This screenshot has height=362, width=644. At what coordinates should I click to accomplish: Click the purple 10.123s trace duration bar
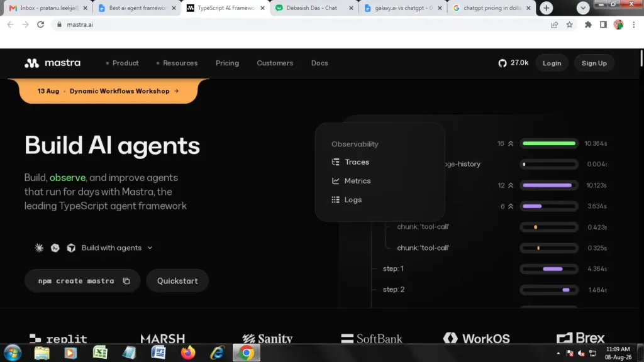548,185
